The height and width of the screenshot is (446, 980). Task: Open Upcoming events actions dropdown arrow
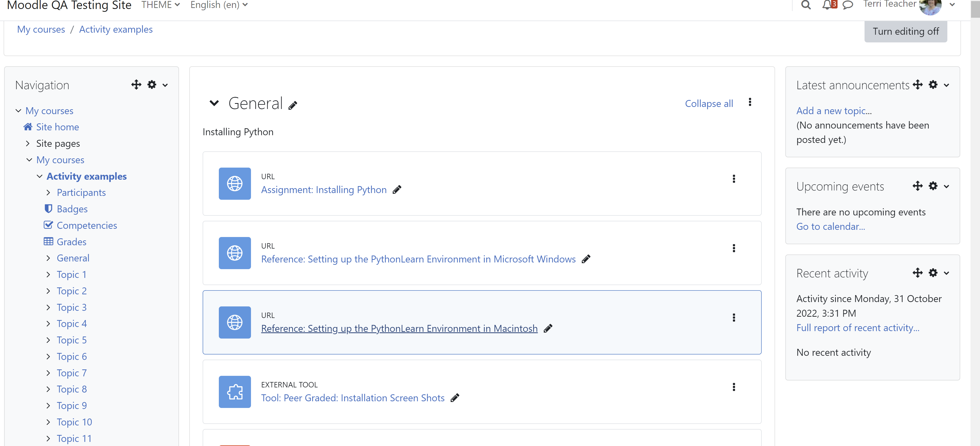pyautogui.click(x=947, y=187)
